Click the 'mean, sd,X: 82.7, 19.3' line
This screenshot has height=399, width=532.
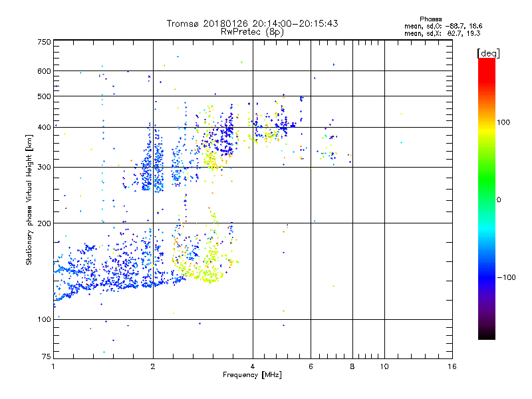point(442,33)
